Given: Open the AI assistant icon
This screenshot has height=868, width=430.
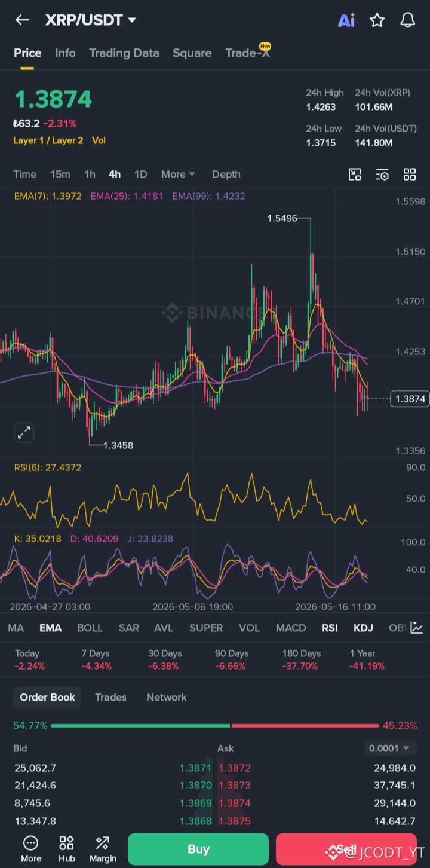Looking at the screenshot, I should pyautogui.click(x=346, y=20).
